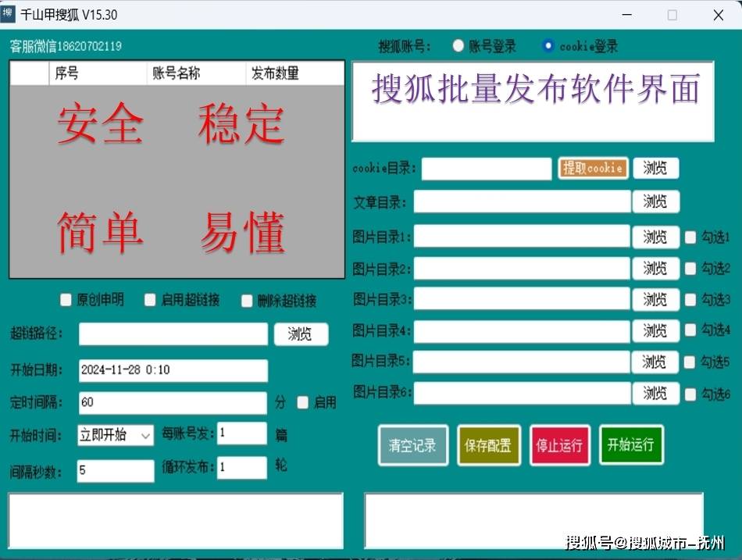
Task: Click the 图片目录1 input field
Action: [x=522, y=236]
